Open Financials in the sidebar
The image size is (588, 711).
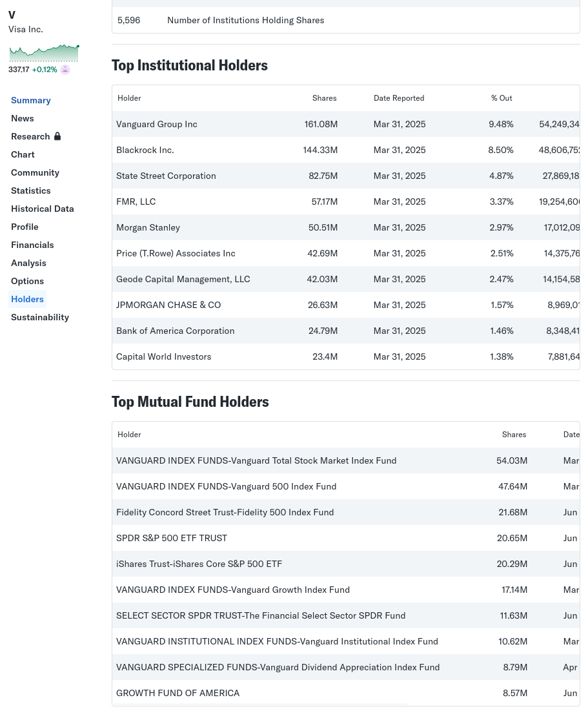coord(32,245)
